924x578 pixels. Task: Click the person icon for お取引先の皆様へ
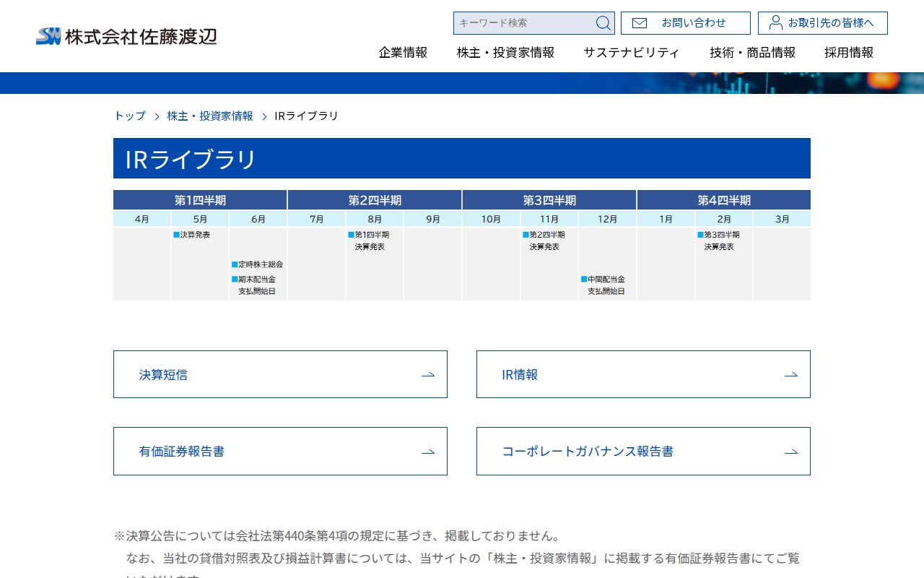[x=776, y=22]
